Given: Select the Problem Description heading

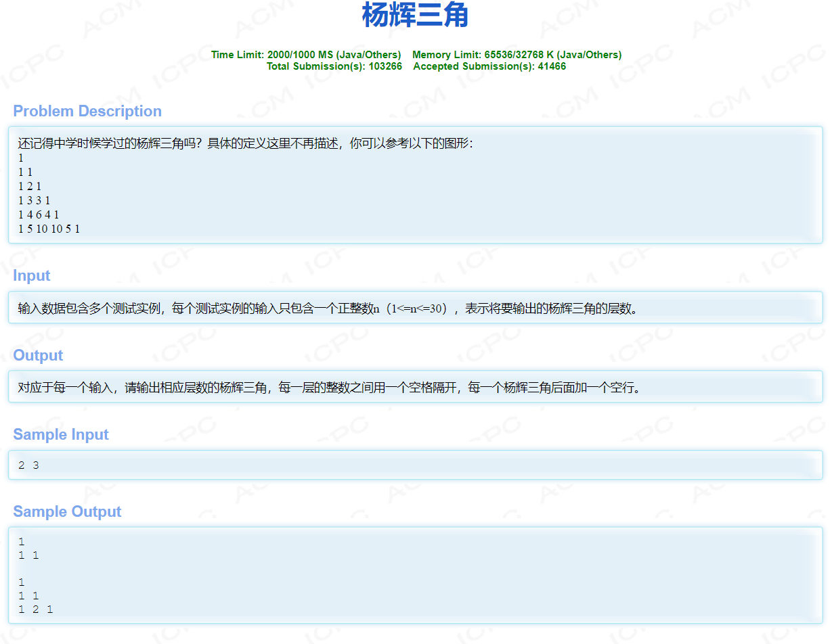Looking at the screenshot, I should 87,111.
